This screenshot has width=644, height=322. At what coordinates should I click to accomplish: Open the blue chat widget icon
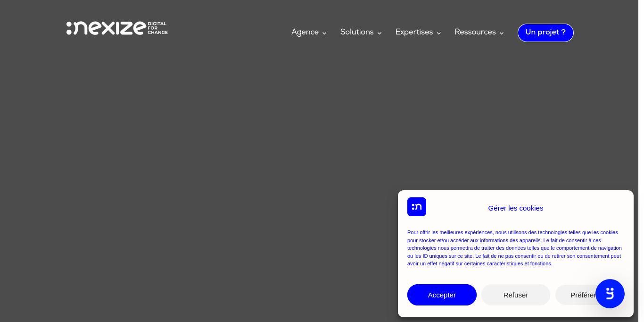610,294
